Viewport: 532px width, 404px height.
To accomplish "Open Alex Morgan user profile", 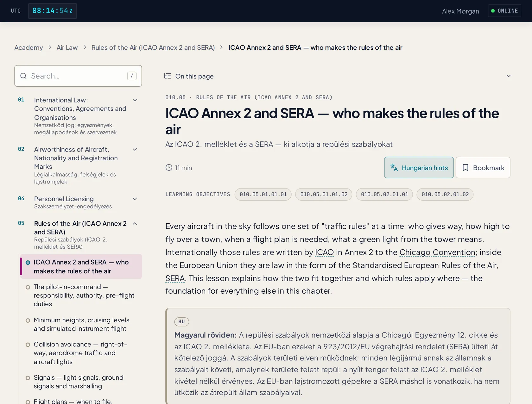I will click(460, 11).
